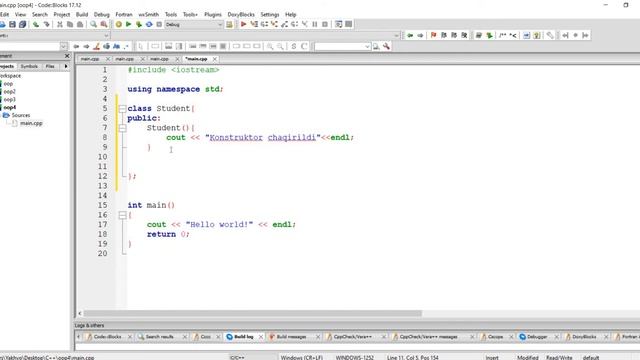Open the Build messages log tab
Image resolution: width=640 pixels, height=360 pixels.
pos(291,337)
